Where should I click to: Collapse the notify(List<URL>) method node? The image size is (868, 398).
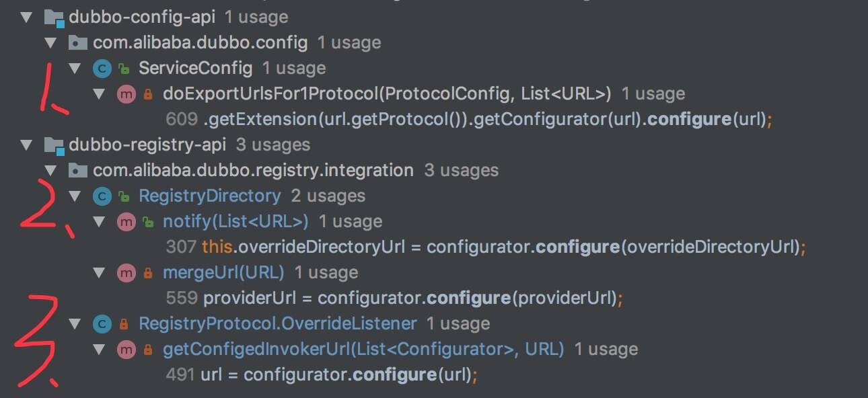99,221
